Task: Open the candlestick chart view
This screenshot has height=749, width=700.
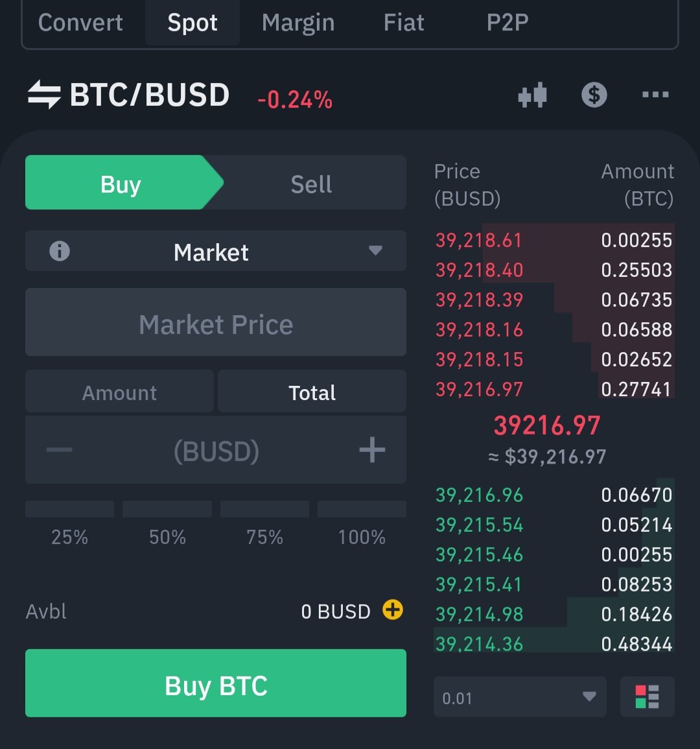Action: (x=533, y=96)
